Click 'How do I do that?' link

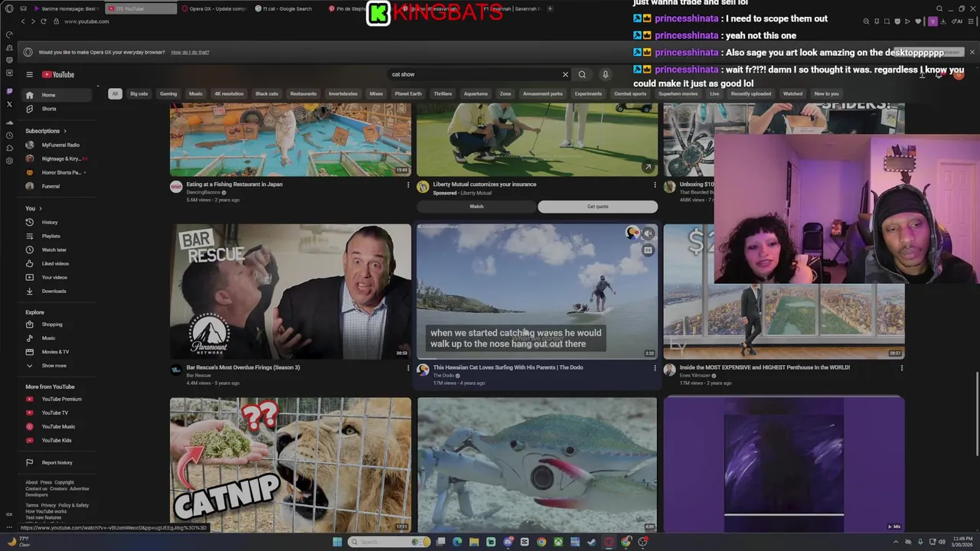[x=190, y=52]
